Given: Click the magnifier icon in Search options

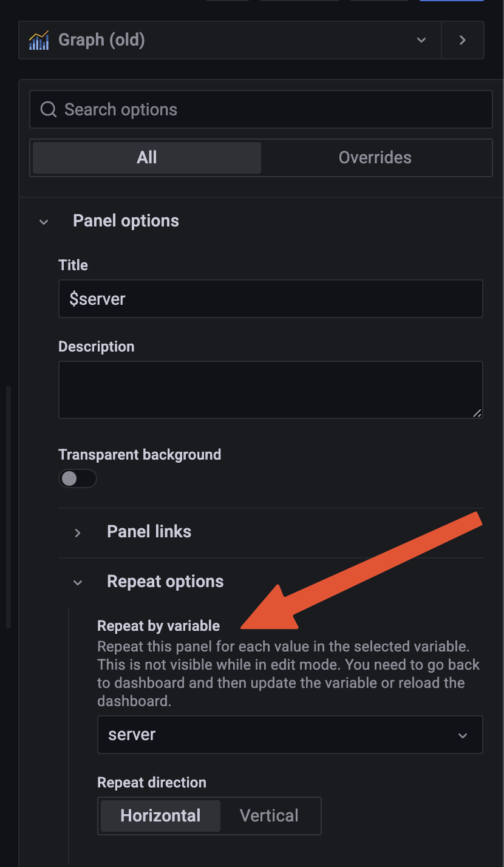Looking at the screenshot, I should 48,109.
